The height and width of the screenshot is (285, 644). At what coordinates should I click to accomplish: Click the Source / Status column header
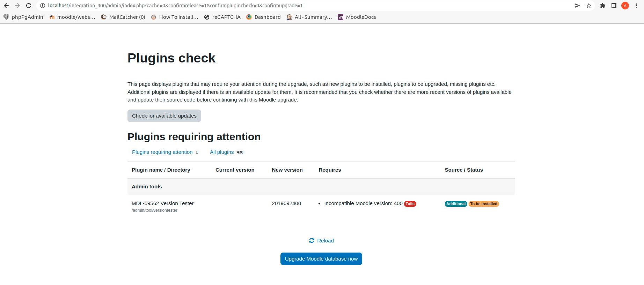click(464, 170)
